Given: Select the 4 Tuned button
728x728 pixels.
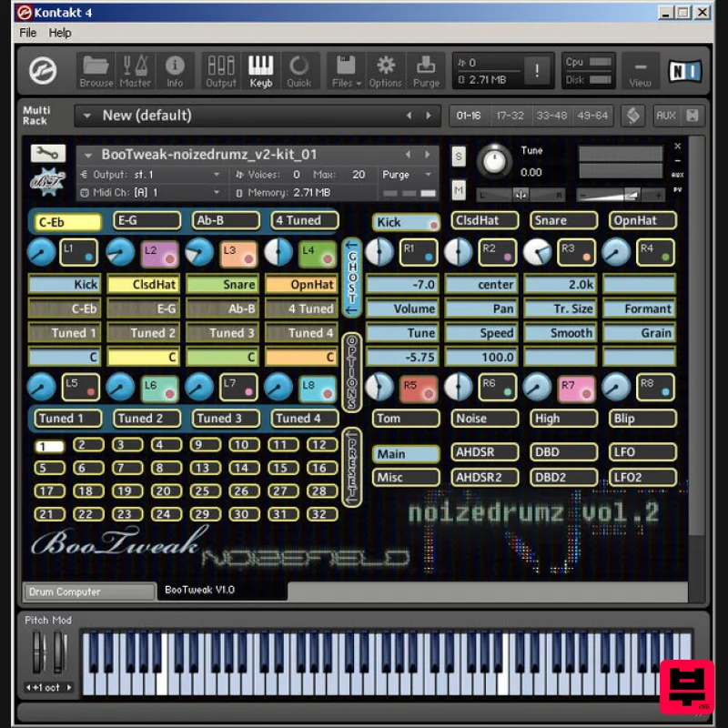Looking at the screenshot, I should click(x=305, y=220).
